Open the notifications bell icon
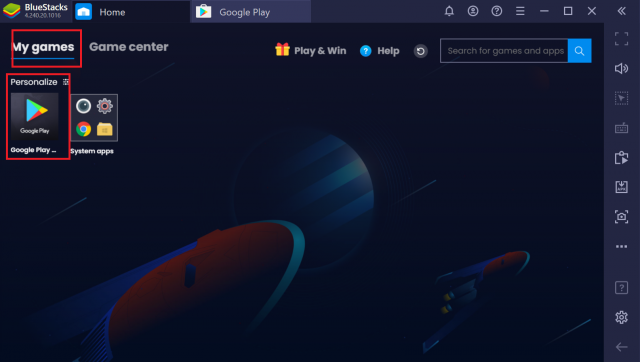The width and height of the screenshot is (640, 362). tap(449, 11)
